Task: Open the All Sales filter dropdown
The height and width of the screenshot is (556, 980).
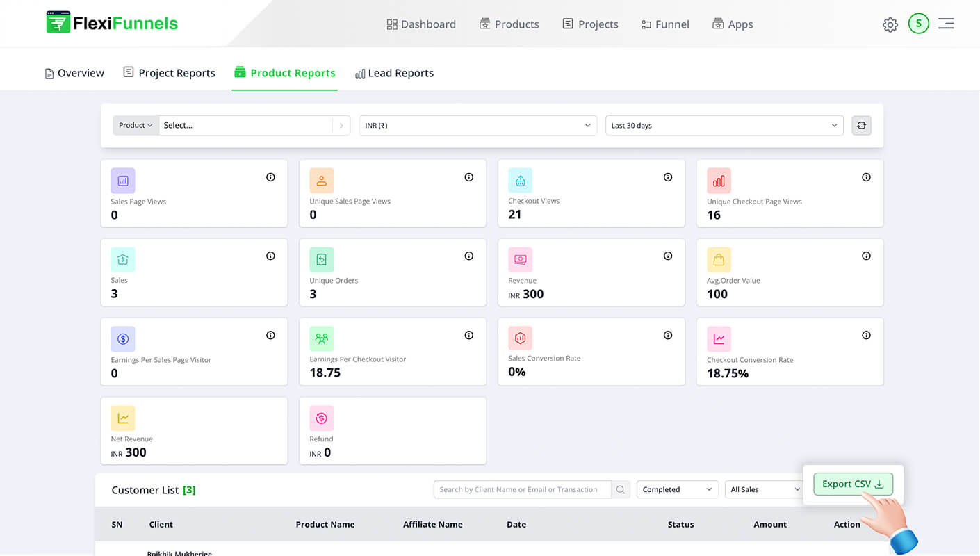Action: click(764, 490)
